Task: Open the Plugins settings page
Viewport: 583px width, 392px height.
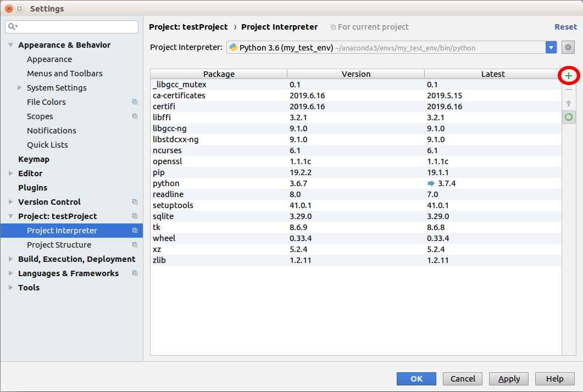Action: (x=33, y=188)
